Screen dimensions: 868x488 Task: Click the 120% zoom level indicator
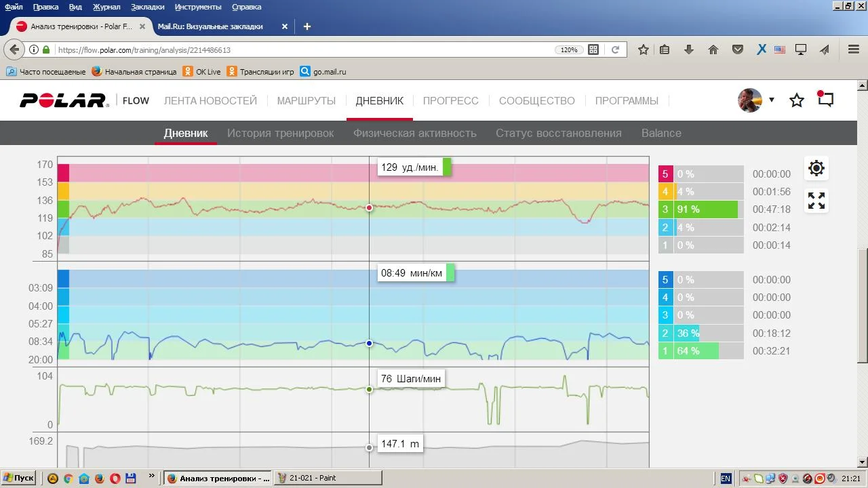(568, 49)
